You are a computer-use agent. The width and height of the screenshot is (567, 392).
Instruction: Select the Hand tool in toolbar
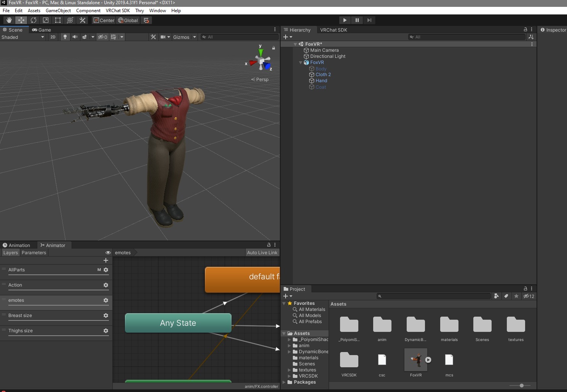point(9,20)
